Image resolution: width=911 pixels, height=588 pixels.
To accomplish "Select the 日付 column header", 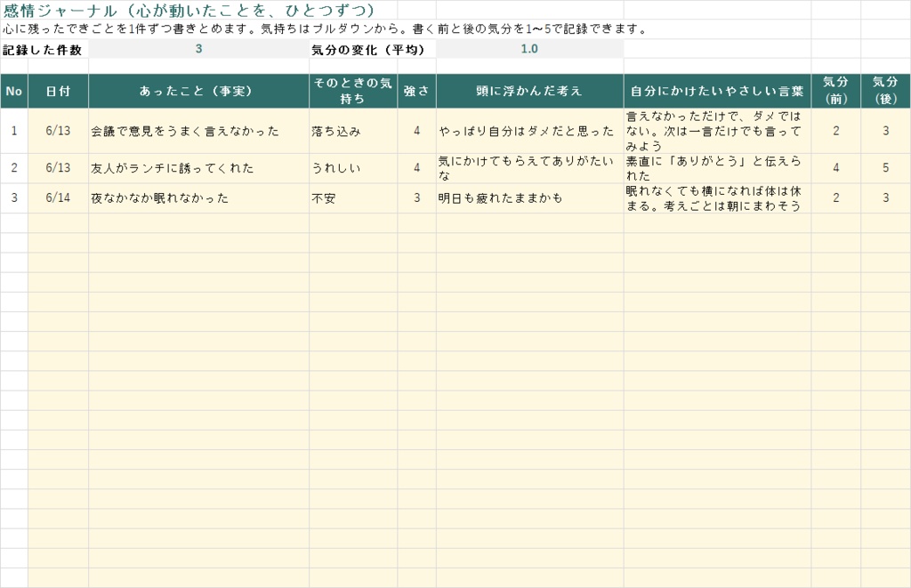I will tap(58, 92).
